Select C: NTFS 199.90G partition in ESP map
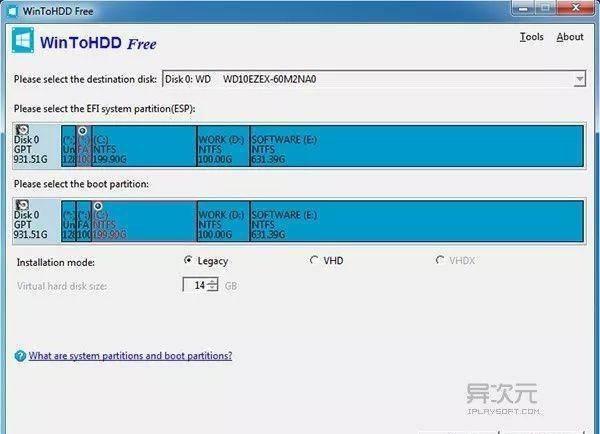The image size is (600, 434). coord(144,146)
